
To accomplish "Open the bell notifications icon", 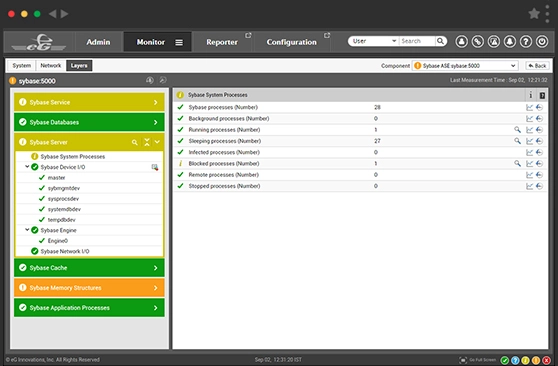I will pyautogui.click(x=510, y=42).
